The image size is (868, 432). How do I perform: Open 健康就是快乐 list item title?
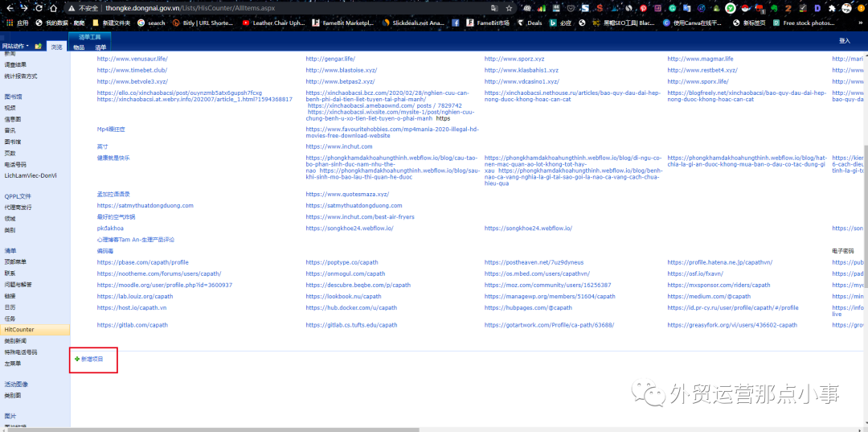click(x=113, y=158)
